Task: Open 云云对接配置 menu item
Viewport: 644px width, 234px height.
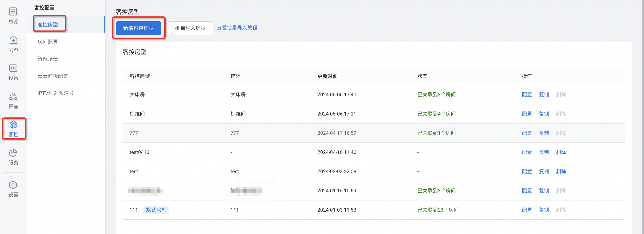Action: (53, 76)
